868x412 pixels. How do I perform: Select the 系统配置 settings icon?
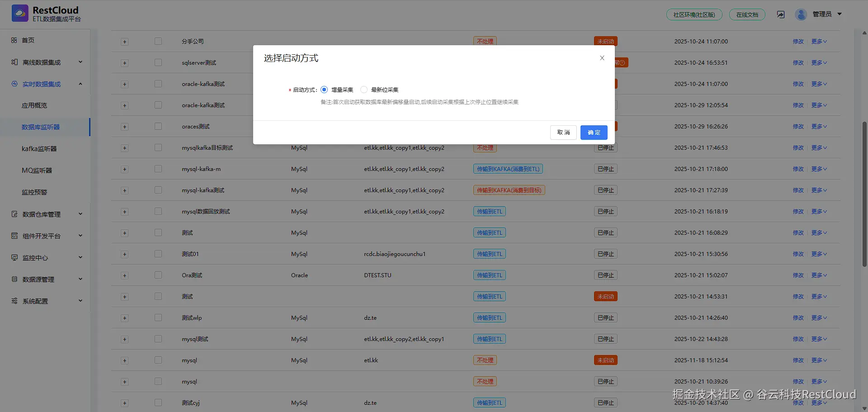pyautogui.click(x=14, y=300)
